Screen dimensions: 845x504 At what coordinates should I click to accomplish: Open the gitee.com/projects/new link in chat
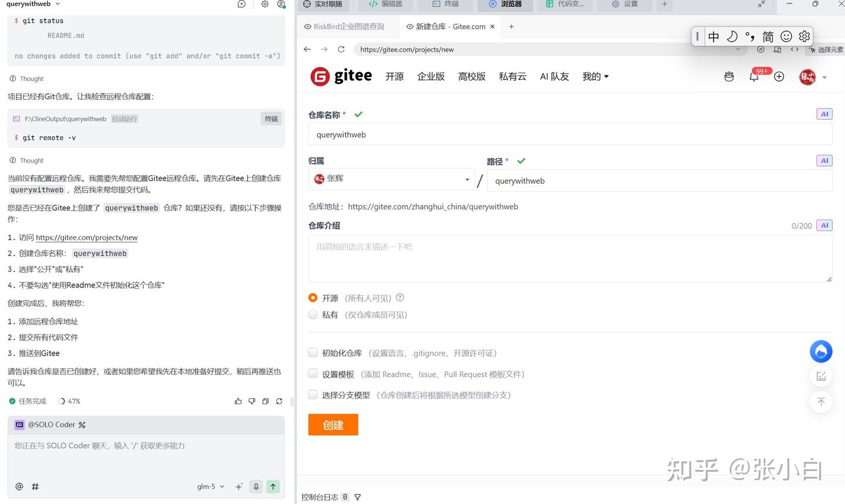(x=87, y=238)
